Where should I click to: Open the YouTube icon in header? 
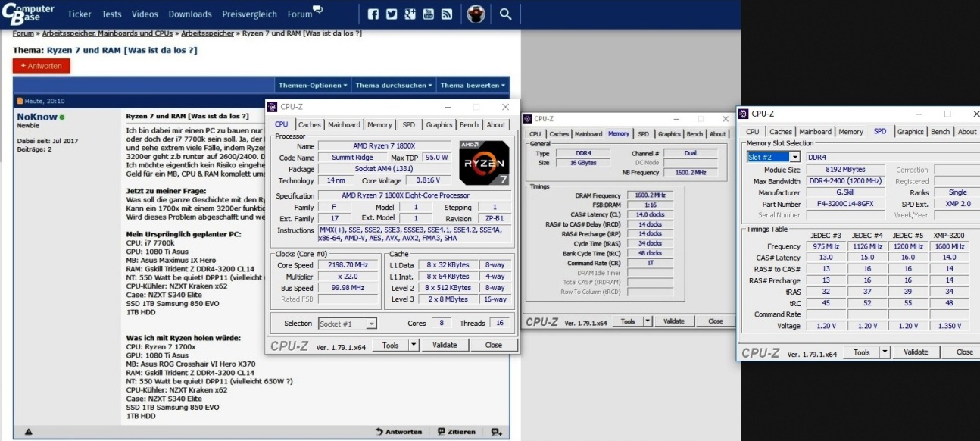(x=429, y=14)
